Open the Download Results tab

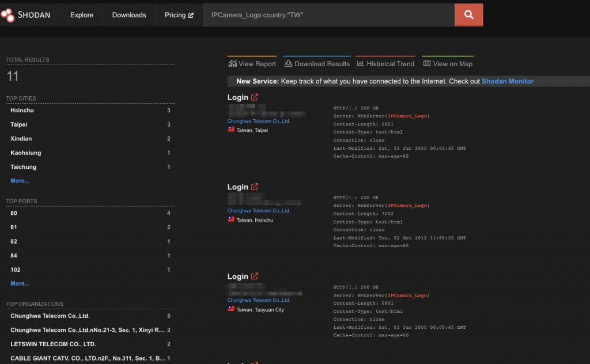pos(317,63)
